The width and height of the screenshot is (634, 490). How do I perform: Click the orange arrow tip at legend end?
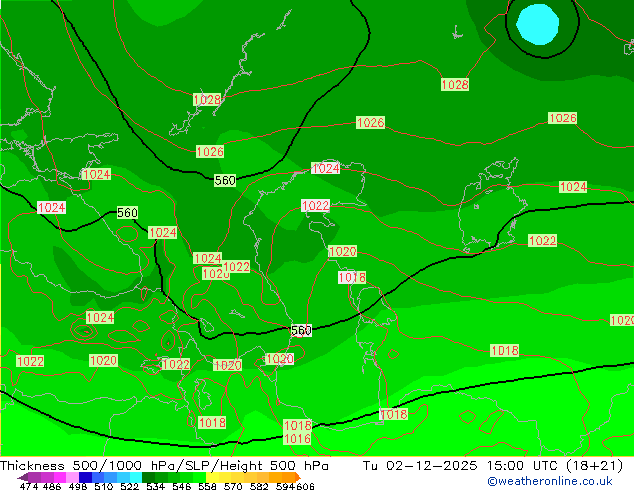point(298,477)
